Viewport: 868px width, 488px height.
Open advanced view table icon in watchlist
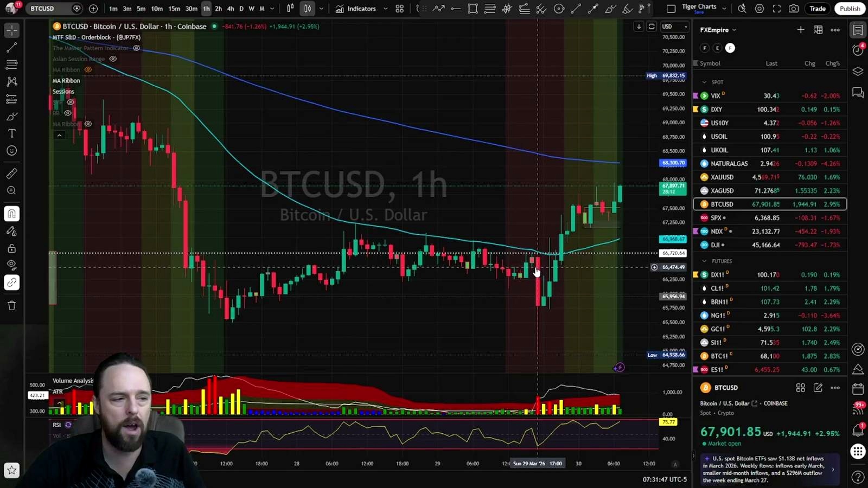pos(818,30)
